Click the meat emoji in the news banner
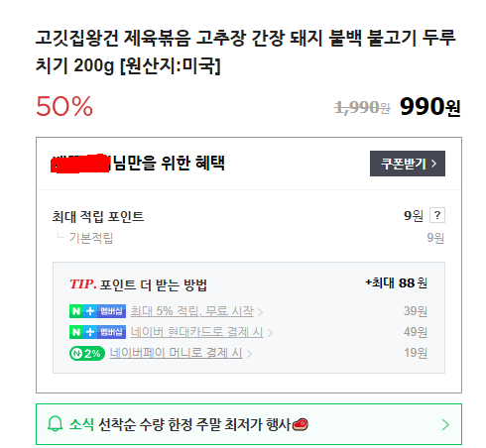Viewport: 486px width, 448px height. (301, 424)
